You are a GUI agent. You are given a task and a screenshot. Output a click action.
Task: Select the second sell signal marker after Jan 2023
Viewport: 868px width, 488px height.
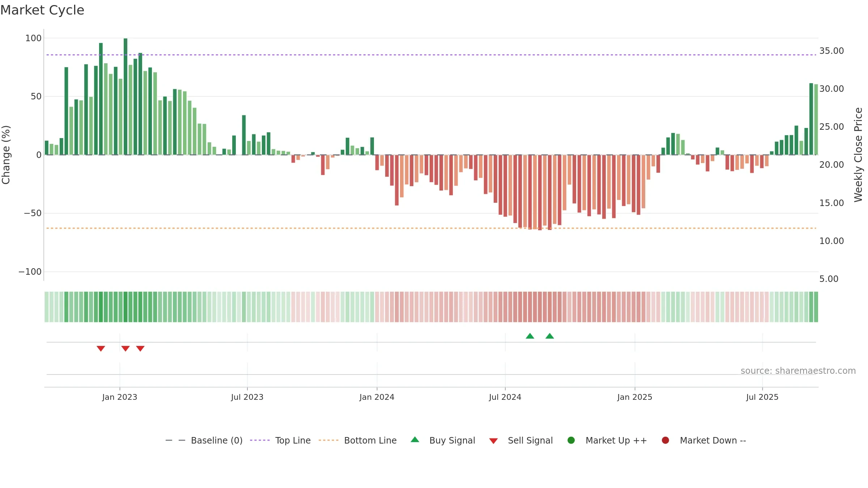click(125, 348)
